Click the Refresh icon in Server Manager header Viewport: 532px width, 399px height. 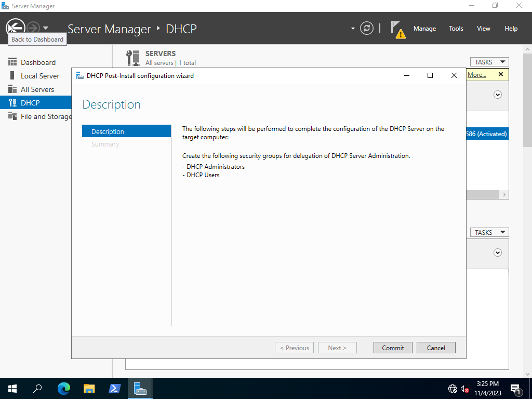coord(367,28)
